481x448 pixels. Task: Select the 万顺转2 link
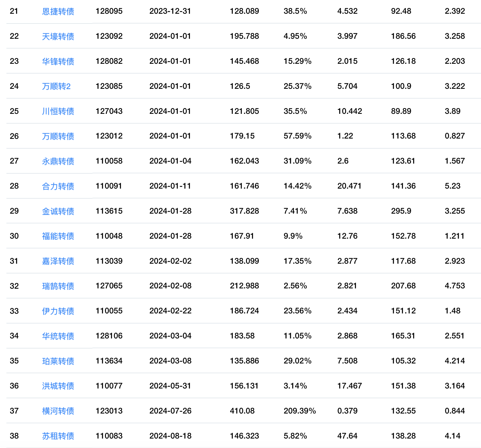(x=56, y=86)
